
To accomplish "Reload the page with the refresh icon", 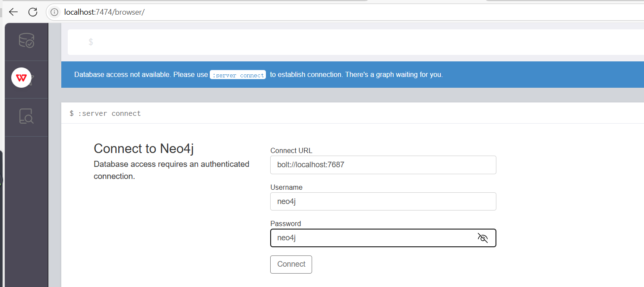I will [33, 12].
